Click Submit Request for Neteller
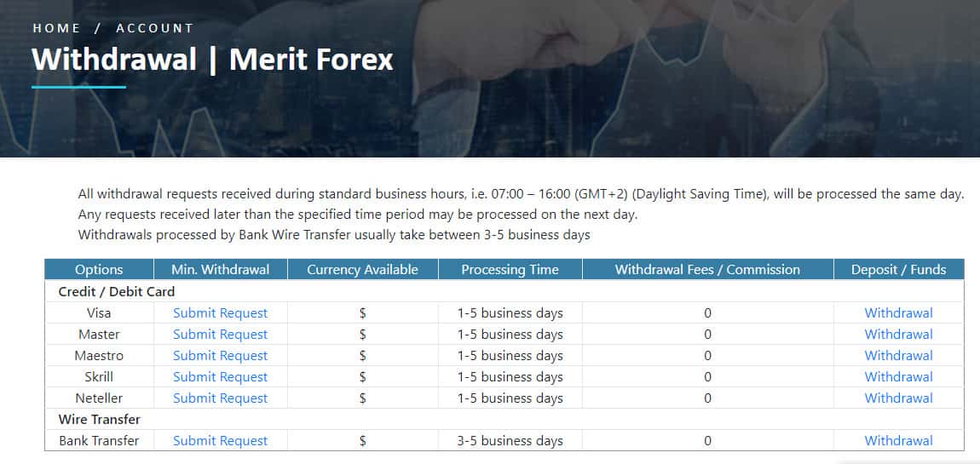Image resolution: width=980 pixels, height=464 pixels. tap(220, 398)
